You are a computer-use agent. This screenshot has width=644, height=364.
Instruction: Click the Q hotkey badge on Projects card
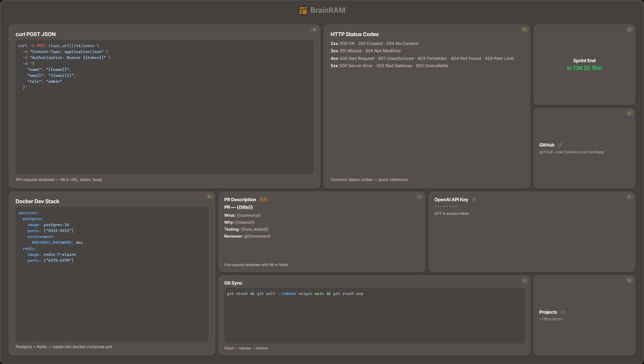tap(629, 281)
